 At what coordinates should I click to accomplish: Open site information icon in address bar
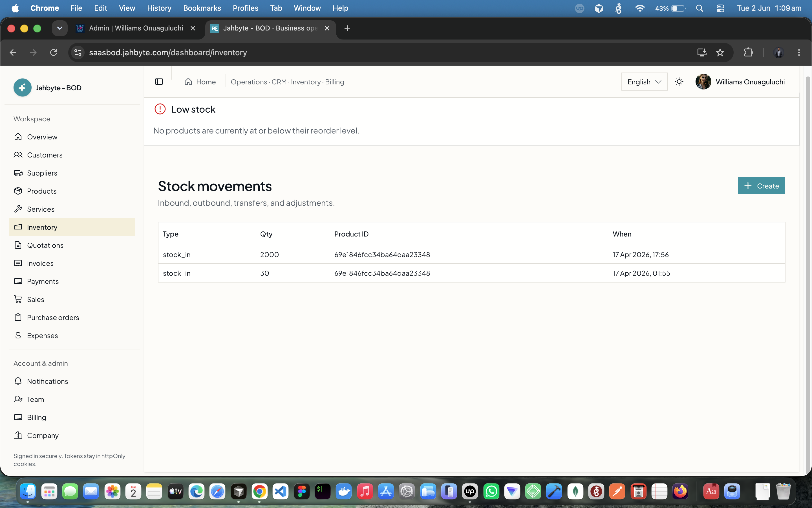78,52
